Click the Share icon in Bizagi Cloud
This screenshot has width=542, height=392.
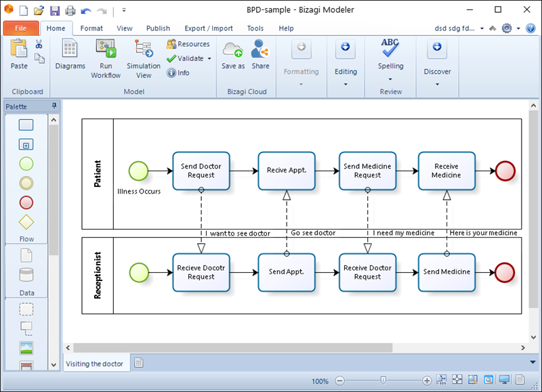tap(260, 48)
